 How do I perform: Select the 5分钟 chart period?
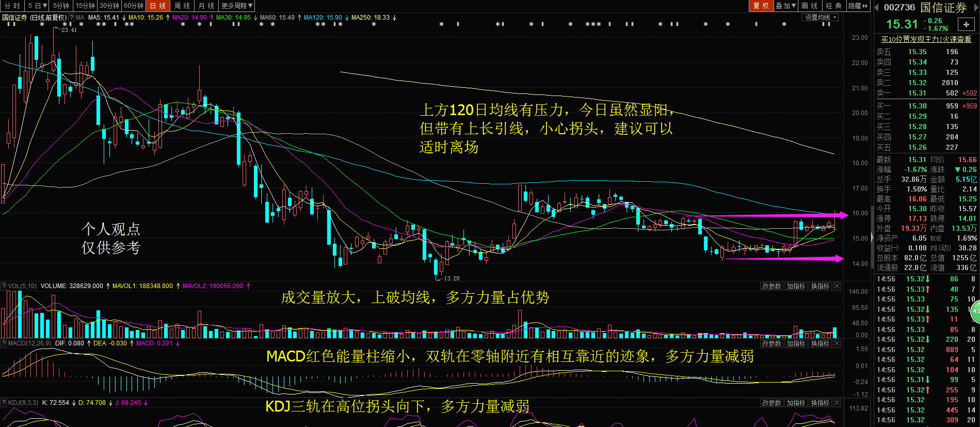(x=61, y=6)
